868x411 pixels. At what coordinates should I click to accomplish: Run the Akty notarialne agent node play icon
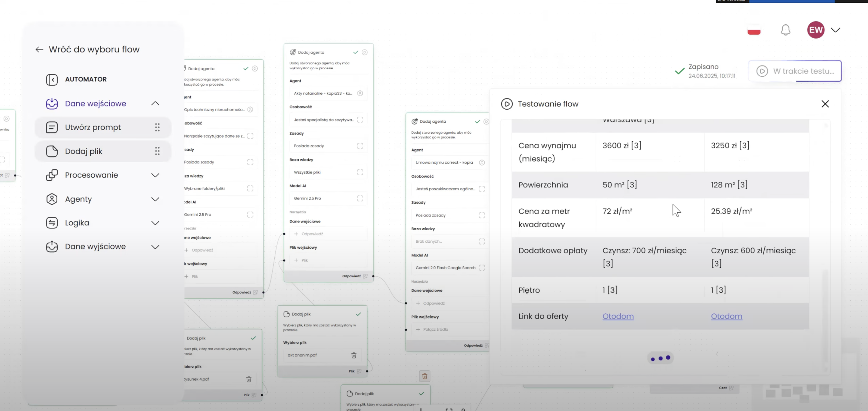[365, 52]
